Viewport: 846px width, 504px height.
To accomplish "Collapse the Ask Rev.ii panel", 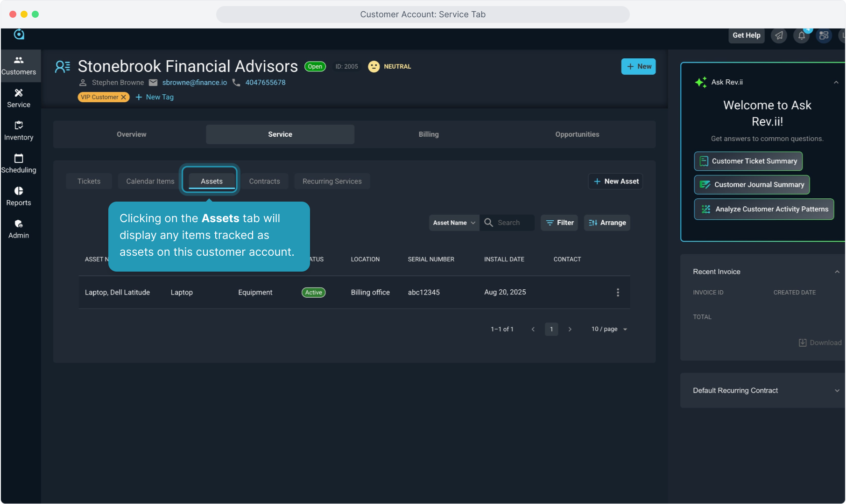I will tap(836, 83).
